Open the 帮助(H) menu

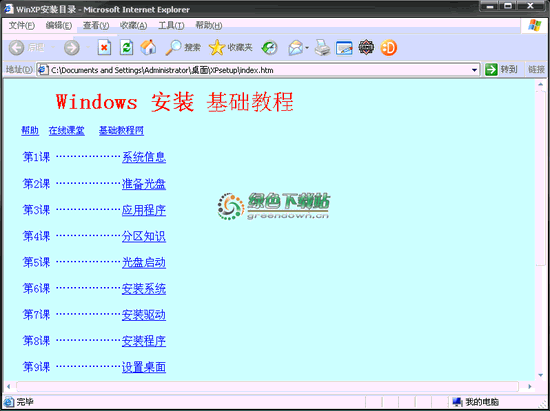click(209, 25)
